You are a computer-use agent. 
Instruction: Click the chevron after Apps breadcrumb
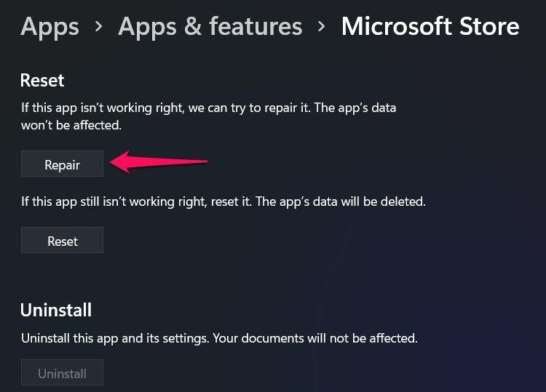[x=99, y=26]
